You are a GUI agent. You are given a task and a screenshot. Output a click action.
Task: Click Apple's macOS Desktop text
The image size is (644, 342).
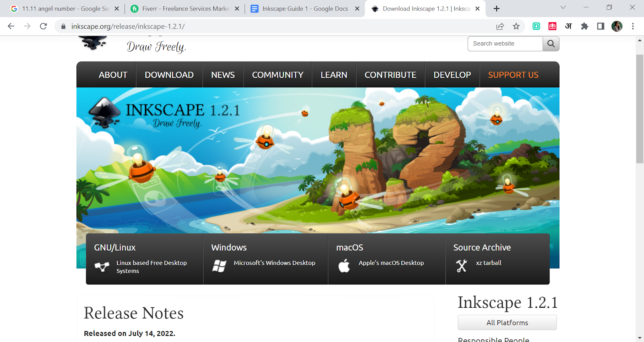coord(391,263)
